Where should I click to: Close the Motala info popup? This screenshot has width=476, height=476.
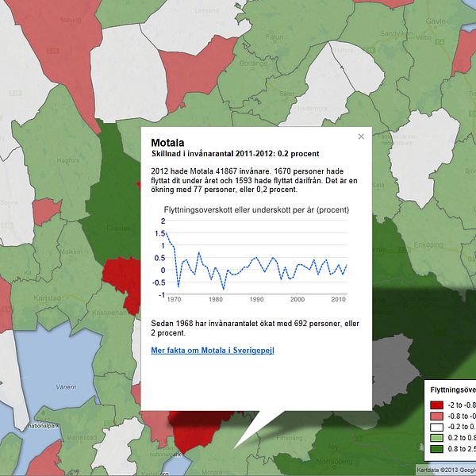(x=361, y=136)
